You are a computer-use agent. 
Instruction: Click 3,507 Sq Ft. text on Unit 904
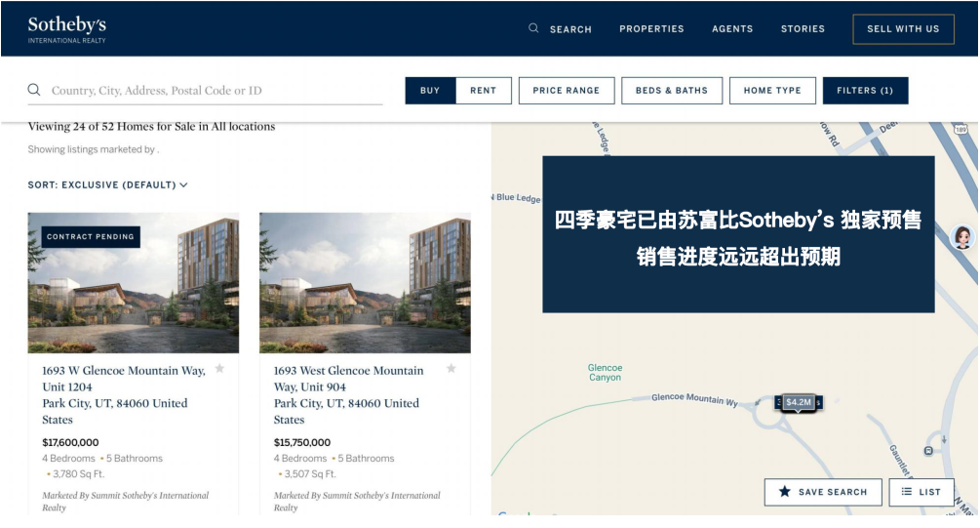point(310,474)
